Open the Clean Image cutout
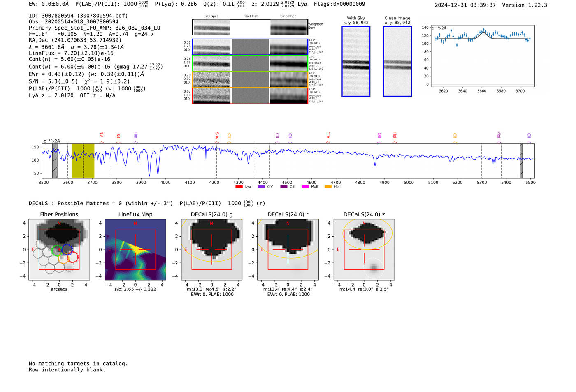Screen dimensions: 576x392 click(397, 61)
